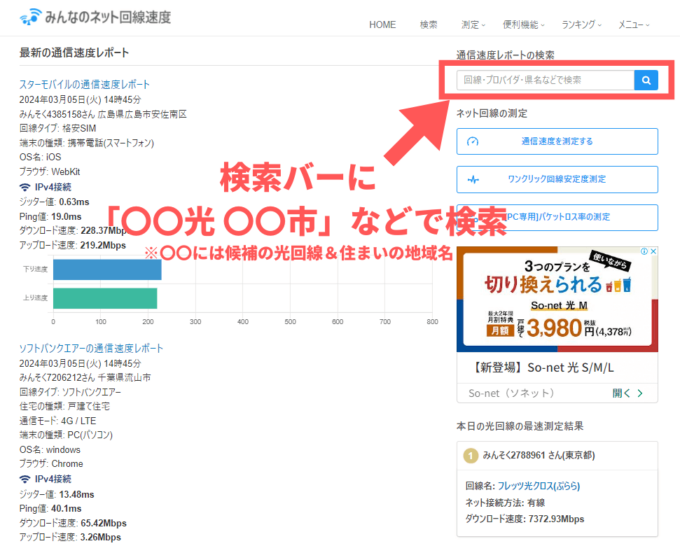Open the ランキング dropdown menu
Screen dimensions: 680x546
click(583, 25)
